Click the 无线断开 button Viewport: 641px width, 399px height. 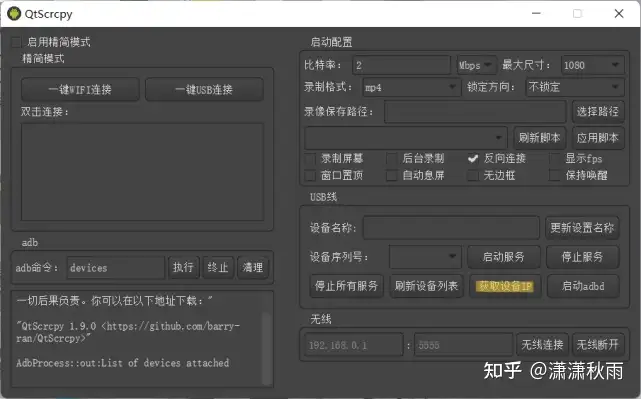point(598,345)
